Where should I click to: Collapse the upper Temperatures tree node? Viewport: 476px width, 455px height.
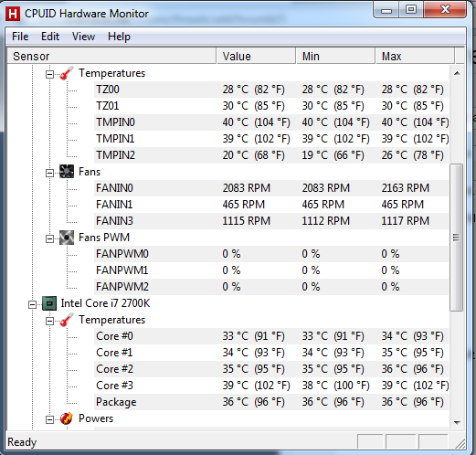point(49,74)
